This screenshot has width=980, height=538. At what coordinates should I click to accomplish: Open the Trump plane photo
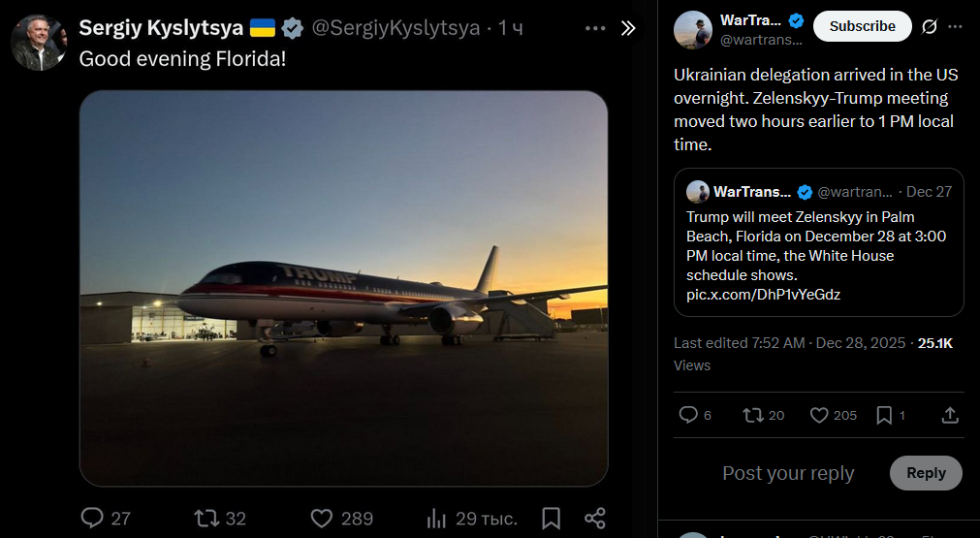[343, 288]
